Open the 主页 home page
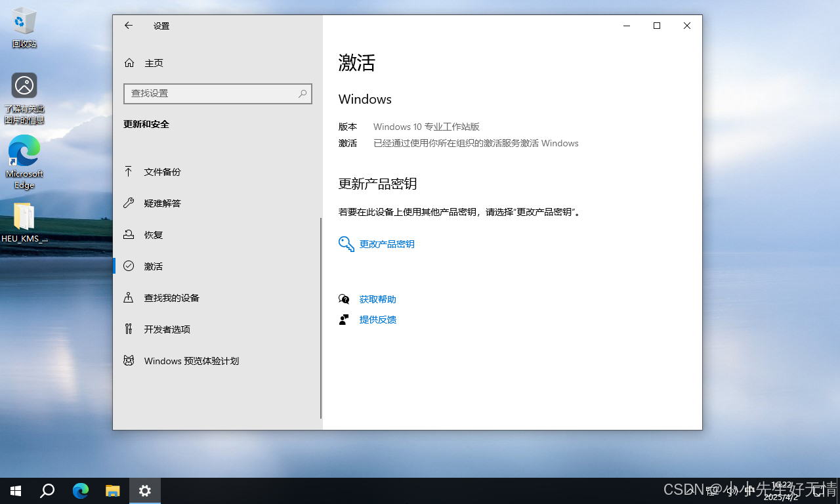This screenshot has width=840, height=504. [217, 63]
